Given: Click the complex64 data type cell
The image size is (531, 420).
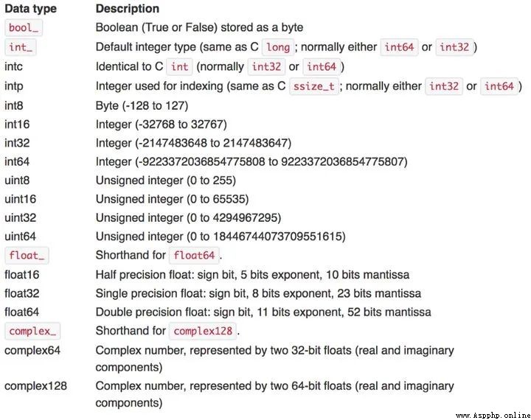Looking at the screenshot, I should click(32, 350).
